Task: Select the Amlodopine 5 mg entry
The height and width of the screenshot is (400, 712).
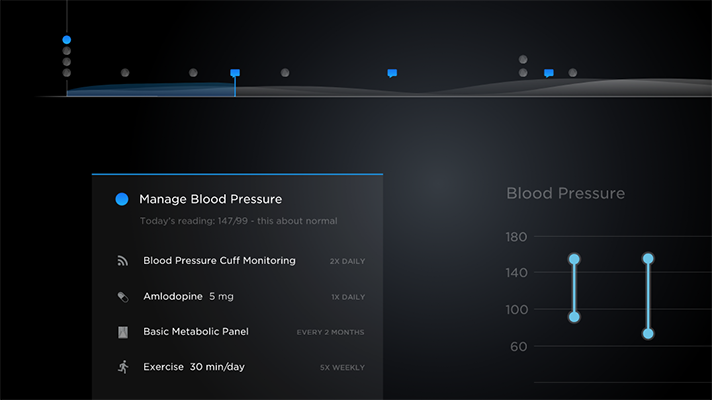Action: [x=188, y=296]
